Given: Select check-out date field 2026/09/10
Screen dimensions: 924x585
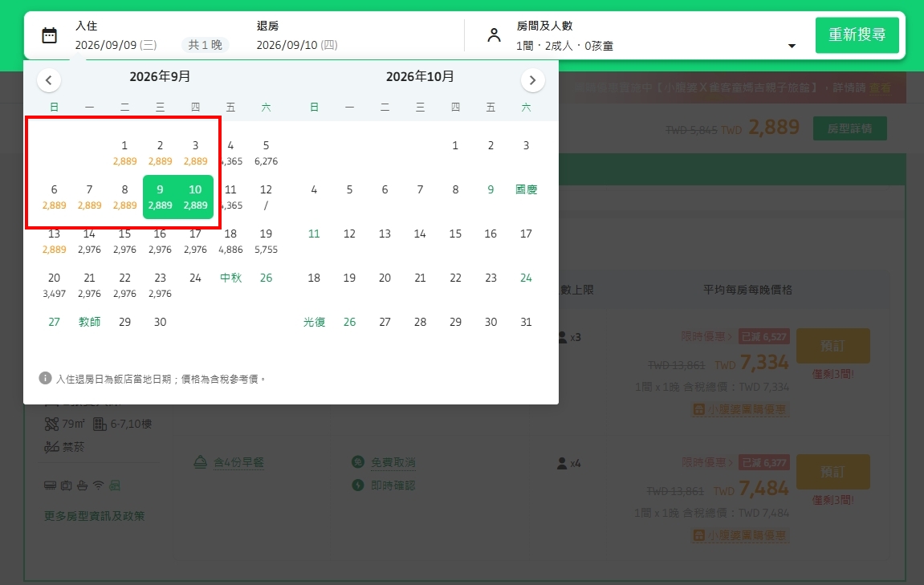Looking at the screenshot, I should pos(297,45).
